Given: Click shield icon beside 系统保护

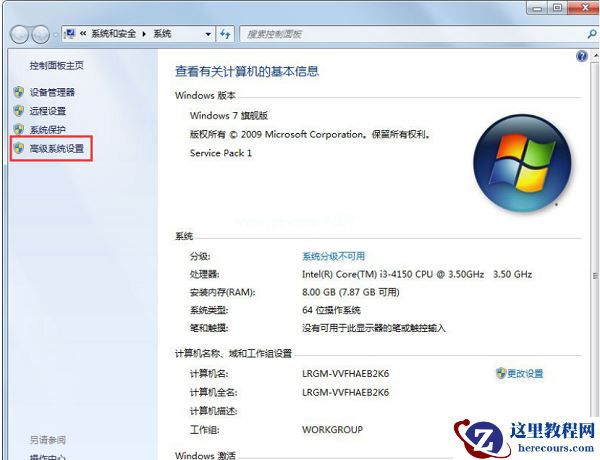Looking at the screenshot, I should point(18,129).
